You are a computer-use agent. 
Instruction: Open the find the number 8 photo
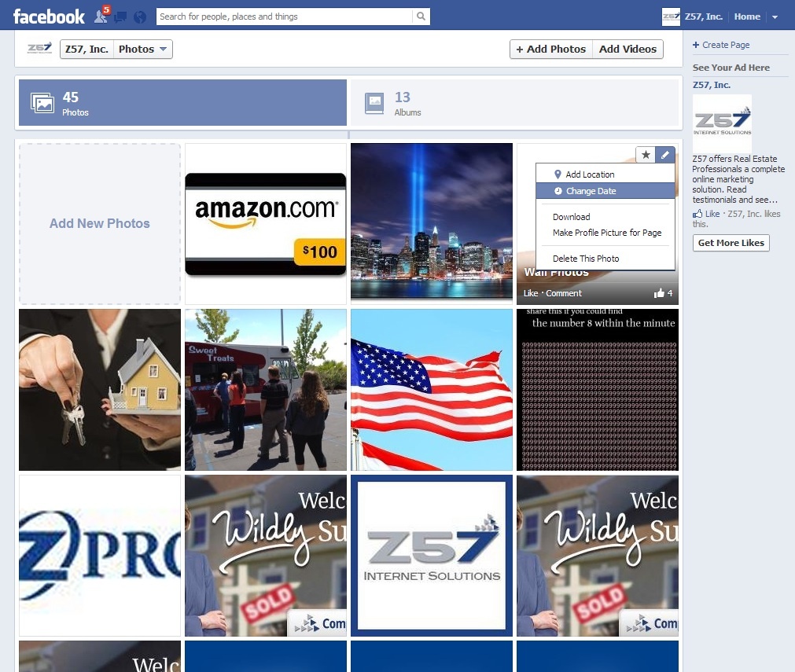coord(598,390)
